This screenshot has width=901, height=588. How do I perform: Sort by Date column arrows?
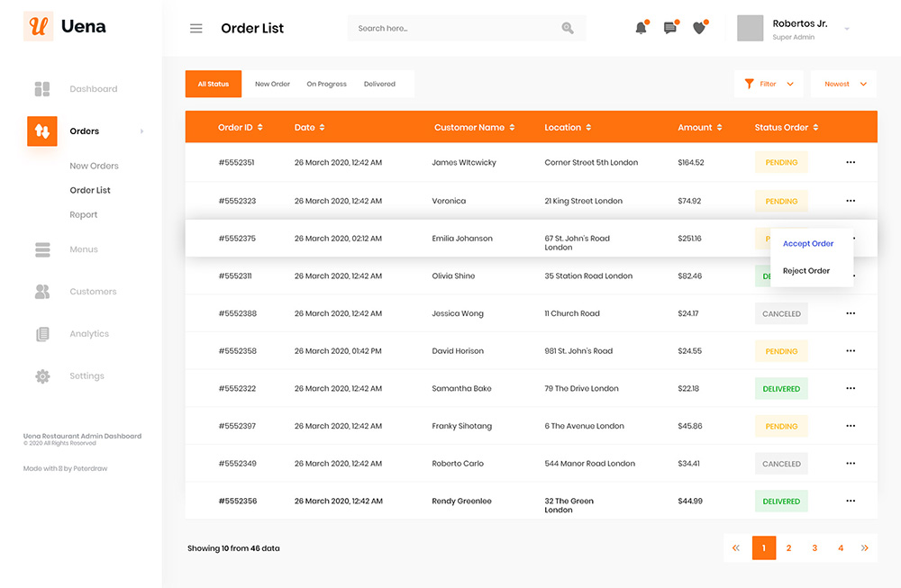point(322,128)
